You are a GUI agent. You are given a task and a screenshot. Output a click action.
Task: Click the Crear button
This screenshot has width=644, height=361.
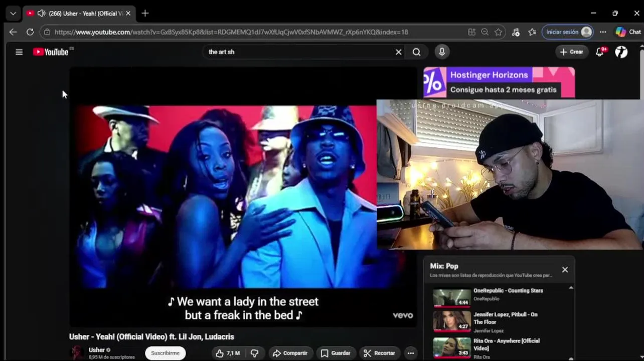(572, 52)
